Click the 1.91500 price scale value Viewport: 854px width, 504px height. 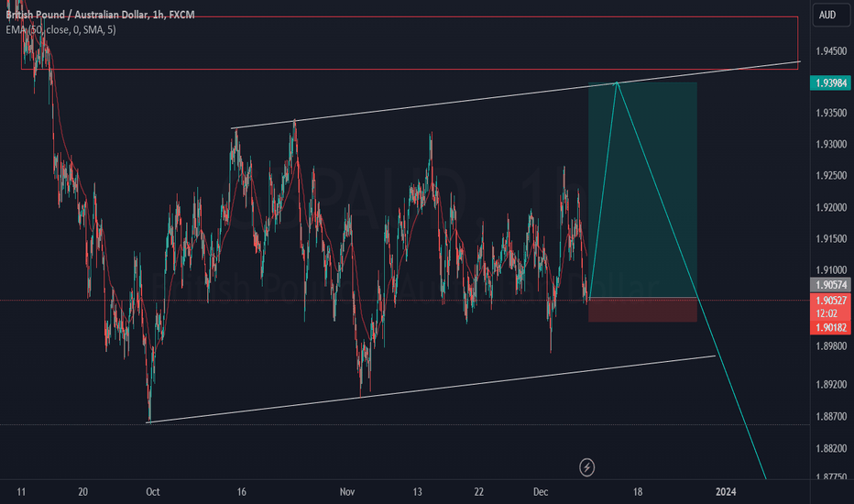831,238
